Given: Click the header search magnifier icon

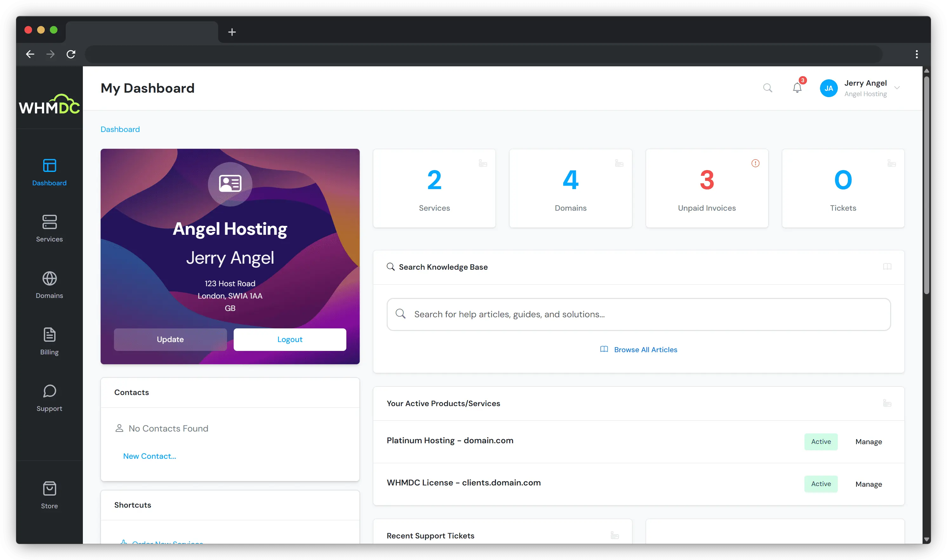Looking at the screenshot, I should 767,88.
